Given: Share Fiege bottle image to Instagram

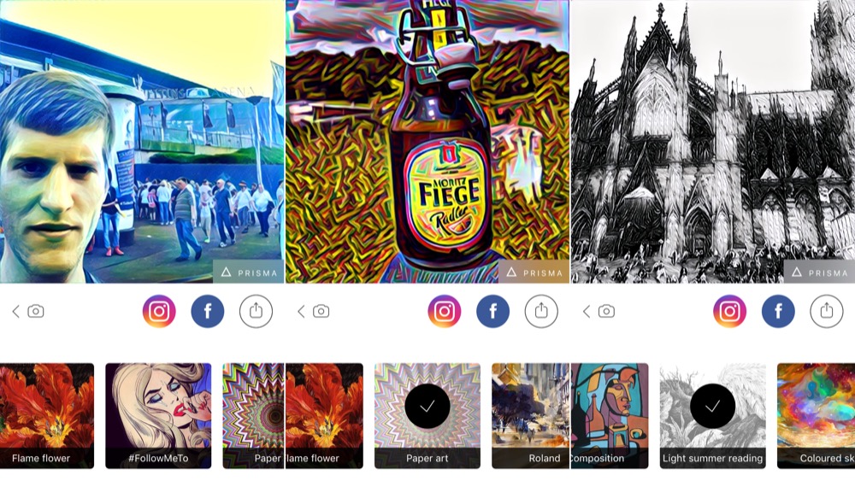Looking at the screenshot, I should coord(445,311).
